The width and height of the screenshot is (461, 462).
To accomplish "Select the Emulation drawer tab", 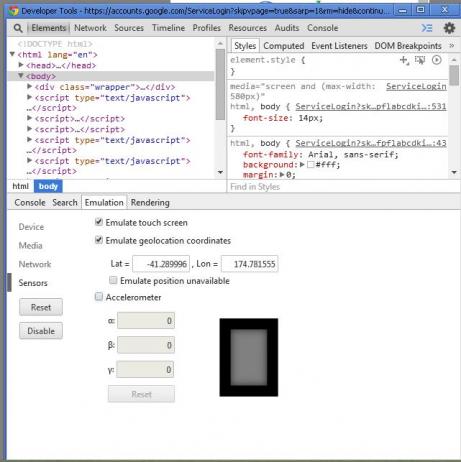I will point(104,203).
